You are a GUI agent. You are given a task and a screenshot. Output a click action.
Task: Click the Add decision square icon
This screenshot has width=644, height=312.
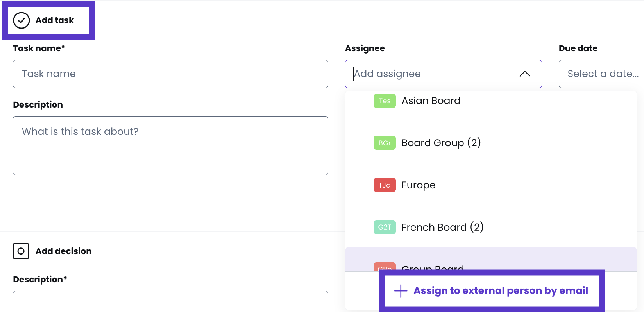(21, 251)
